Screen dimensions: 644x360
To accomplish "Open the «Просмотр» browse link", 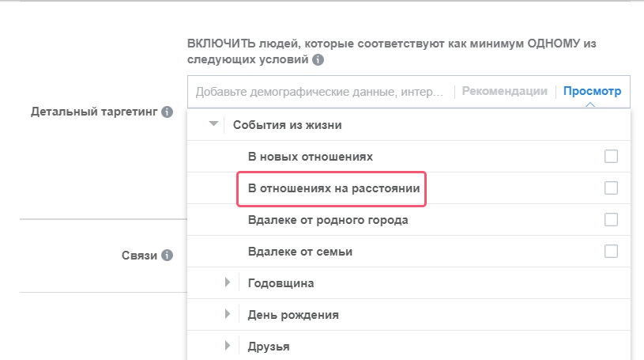I will (592, 91).
